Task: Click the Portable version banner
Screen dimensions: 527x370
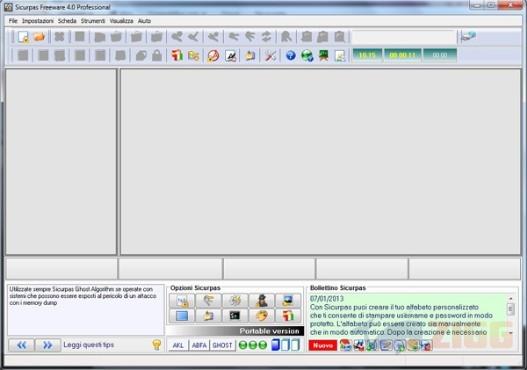Action: (x=235, y=331)
